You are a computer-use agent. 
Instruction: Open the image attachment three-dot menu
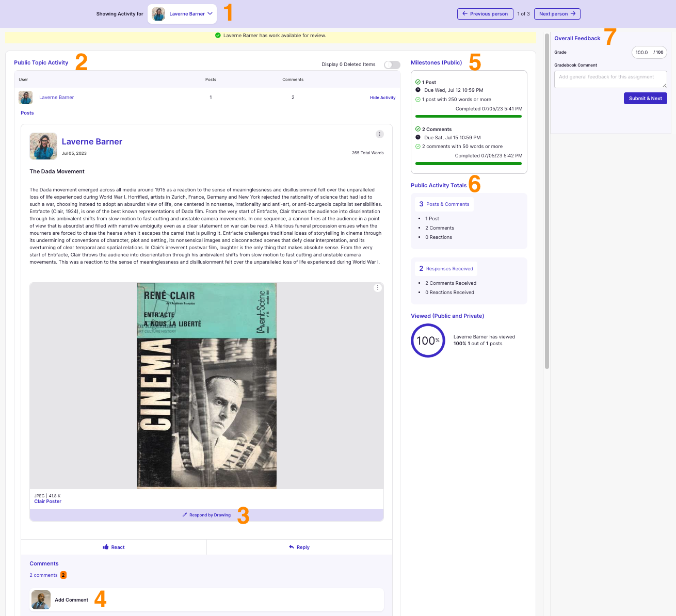tap(378, 288)
